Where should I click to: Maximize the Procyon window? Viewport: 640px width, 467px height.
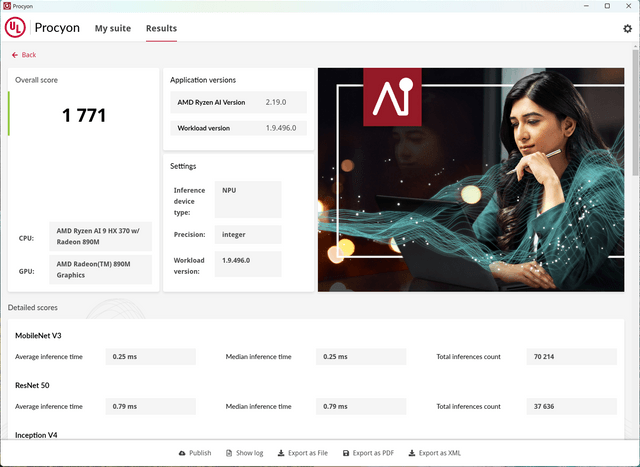(x=607, y=6)
